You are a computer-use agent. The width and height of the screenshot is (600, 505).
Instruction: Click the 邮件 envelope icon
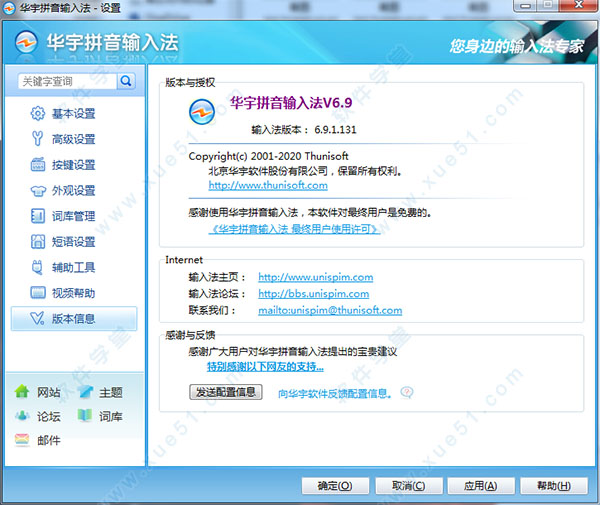tap(22, 440)
